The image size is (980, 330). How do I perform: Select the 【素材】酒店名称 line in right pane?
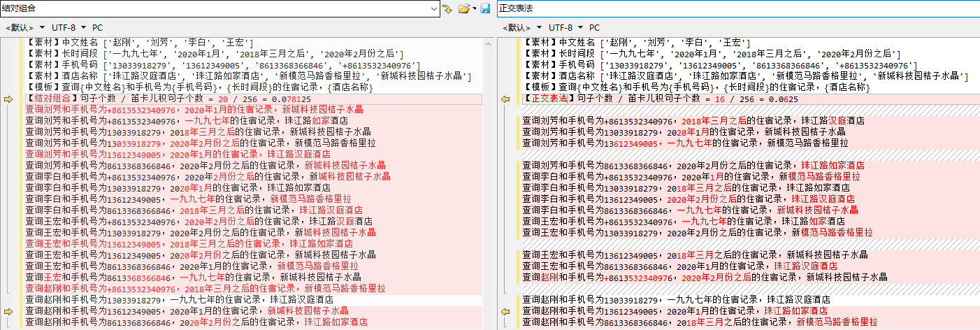(x=746, y=76)
